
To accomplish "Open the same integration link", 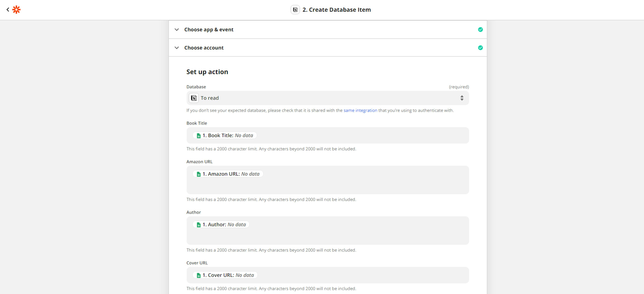I will coord(360,110).
